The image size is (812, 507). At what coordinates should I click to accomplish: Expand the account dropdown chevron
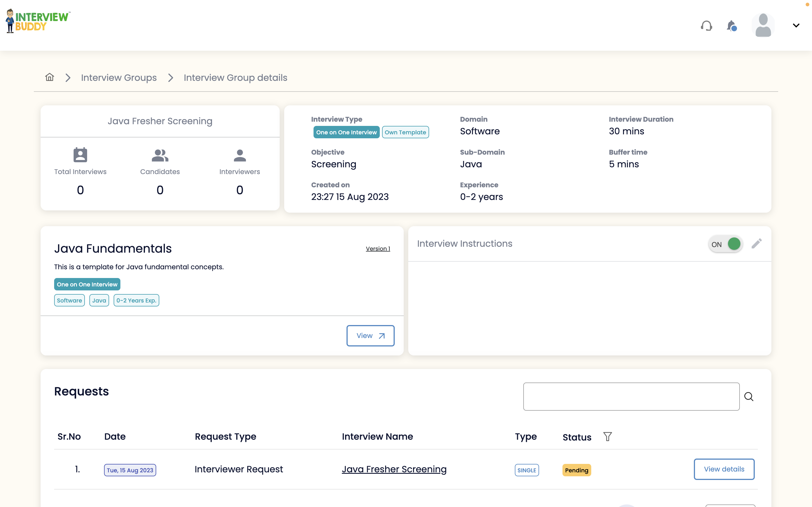tap(796, 25)
